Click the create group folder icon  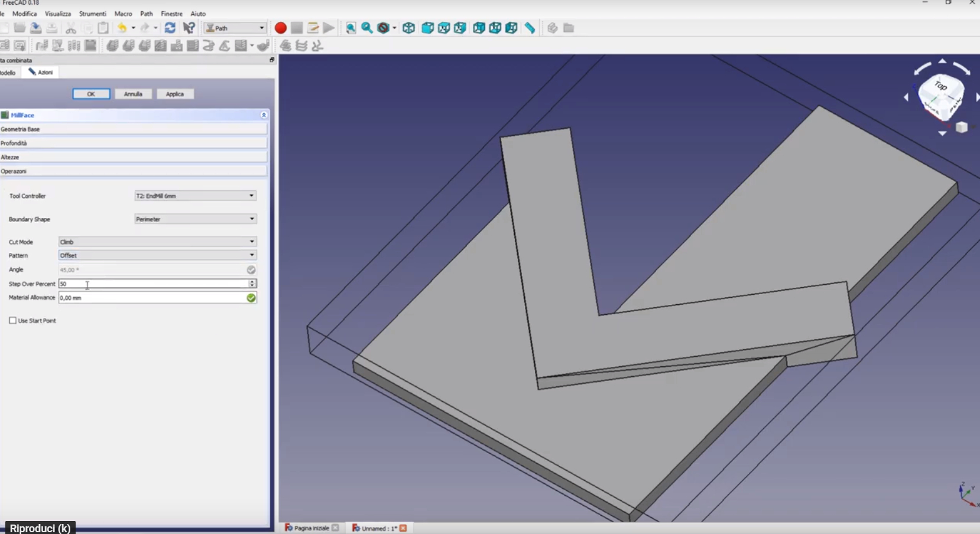pos(569,28)
